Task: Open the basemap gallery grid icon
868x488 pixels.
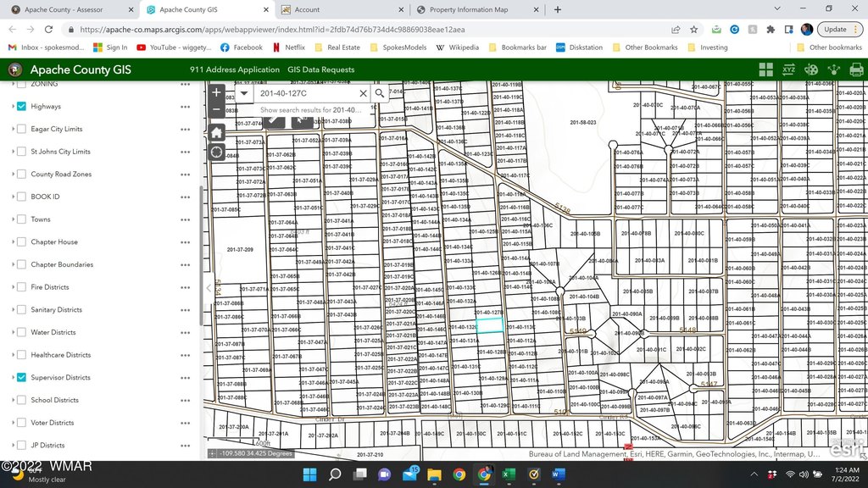Action: click(x=766, y=69)
